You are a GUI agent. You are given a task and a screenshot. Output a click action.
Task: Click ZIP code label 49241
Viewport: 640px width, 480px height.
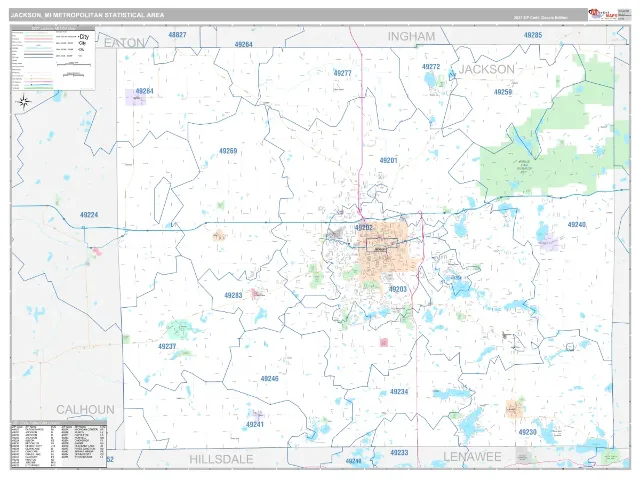tap(255, 424)
